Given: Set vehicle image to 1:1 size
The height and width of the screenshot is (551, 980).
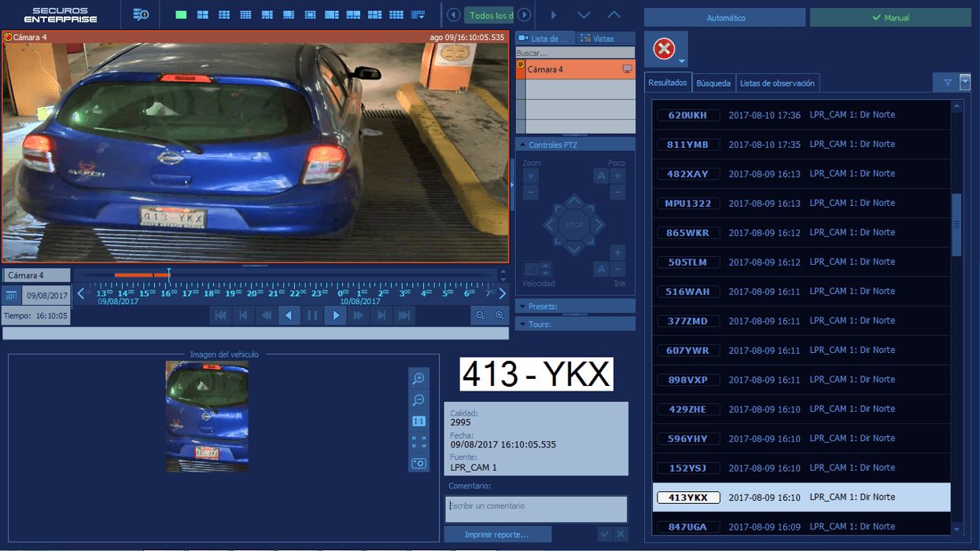Looking at the screenshot, I should pyautogui.click(x=419, y=421).
